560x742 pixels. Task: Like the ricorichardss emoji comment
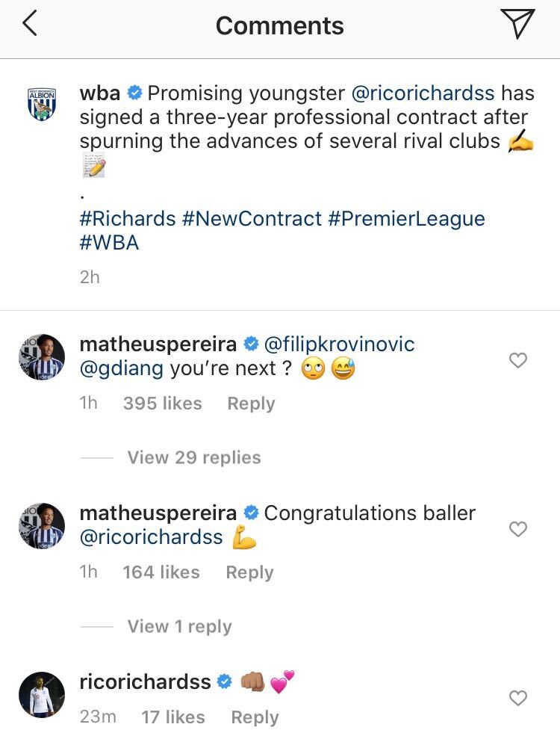(517, 698)
